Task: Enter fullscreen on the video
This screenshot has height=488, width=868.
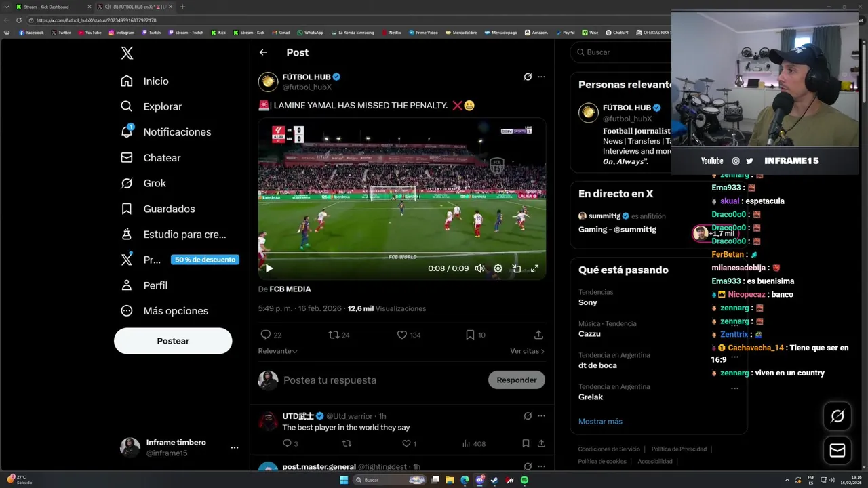Action: coord(534,268)
